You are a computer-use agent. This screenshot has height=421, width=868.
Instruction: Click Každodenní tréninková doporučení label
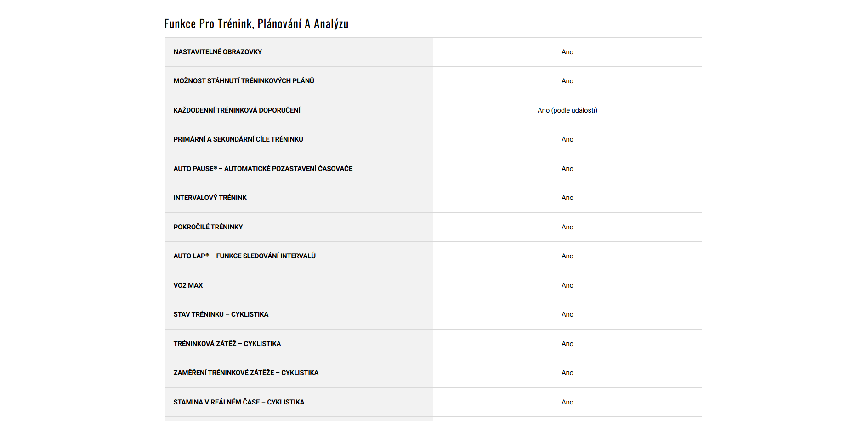[x=237, y=110]
